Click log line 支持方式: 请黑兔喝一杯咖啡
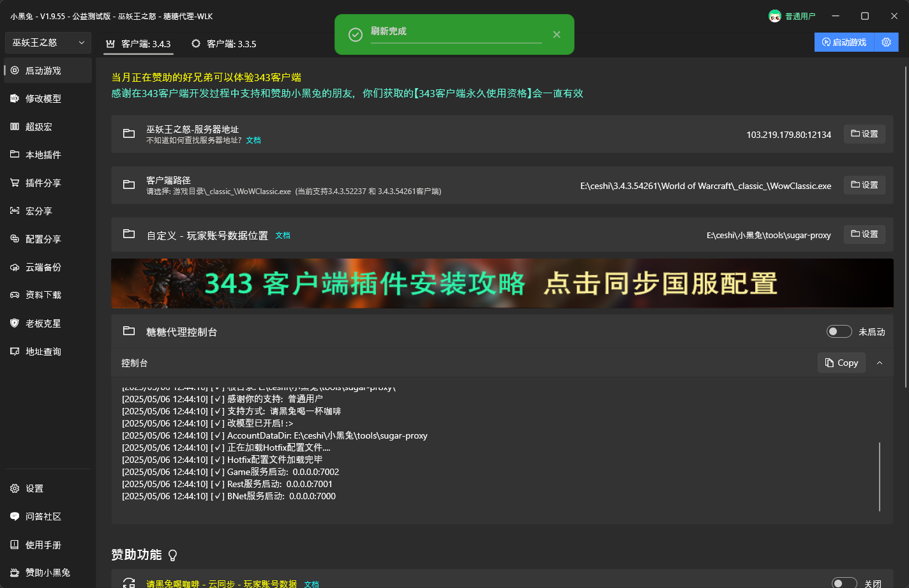Viewport: 909px width, 588px height. click(x=232, y=411)
